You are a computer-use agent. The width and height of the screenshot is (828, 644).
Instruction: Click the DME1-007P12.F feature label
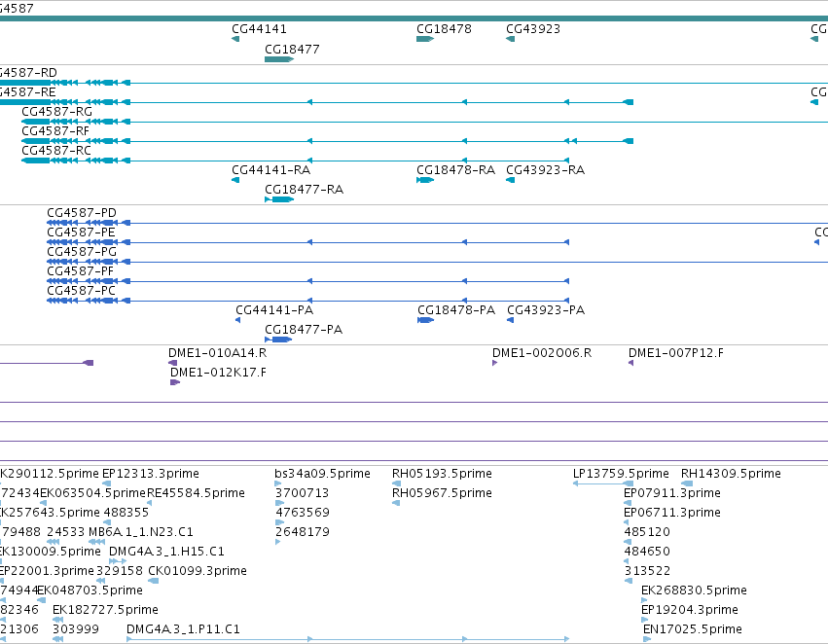676,352
